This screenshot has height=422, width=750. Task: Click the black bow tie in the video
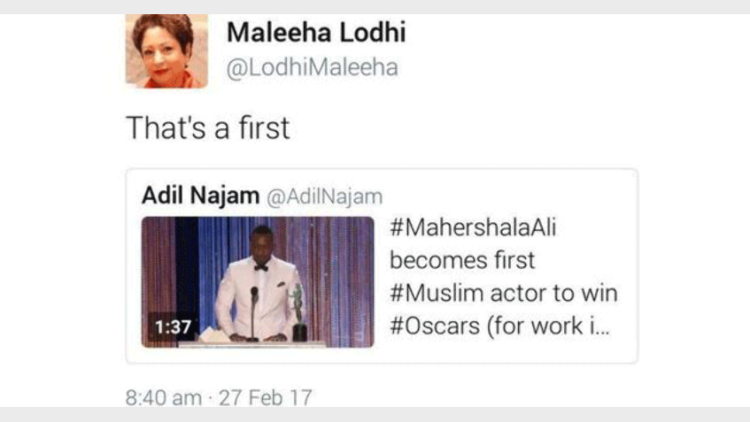click(261, 267)
